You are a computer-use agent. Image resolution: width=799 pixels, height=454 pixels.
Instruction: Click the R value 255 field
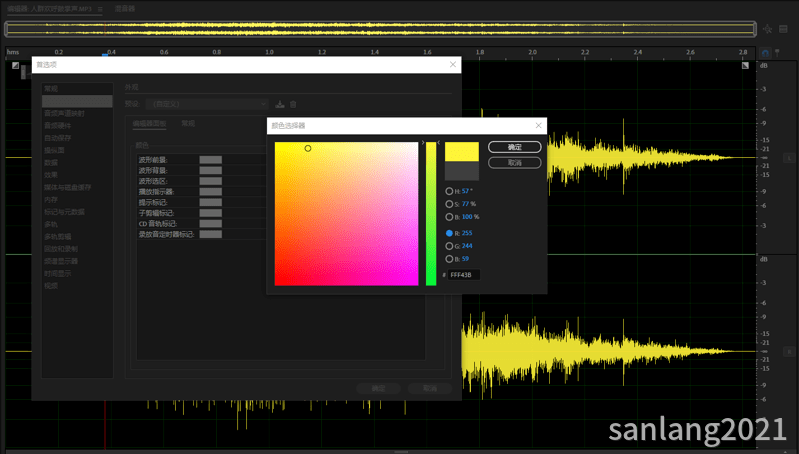pyautogui.click(x=467, y=233)
